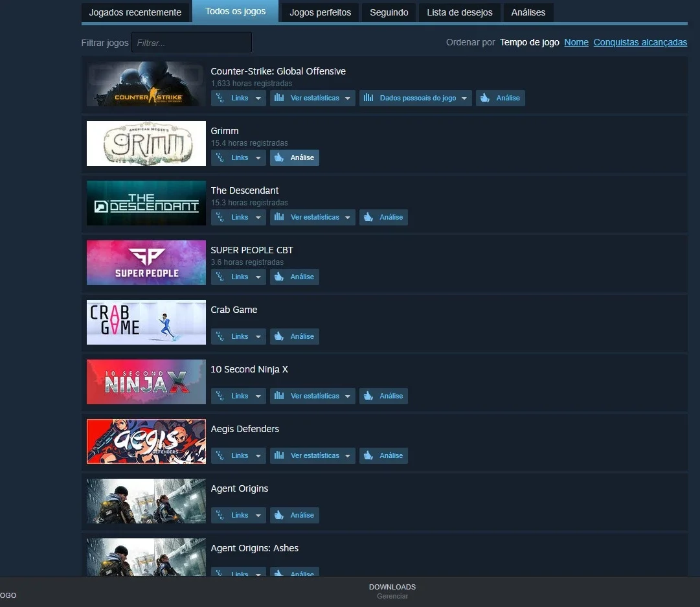This screenshot has width=700, height=607.
Task: Expand Links dropdown for 10 Second Ninja X
Action: click(x=238, y=396)
